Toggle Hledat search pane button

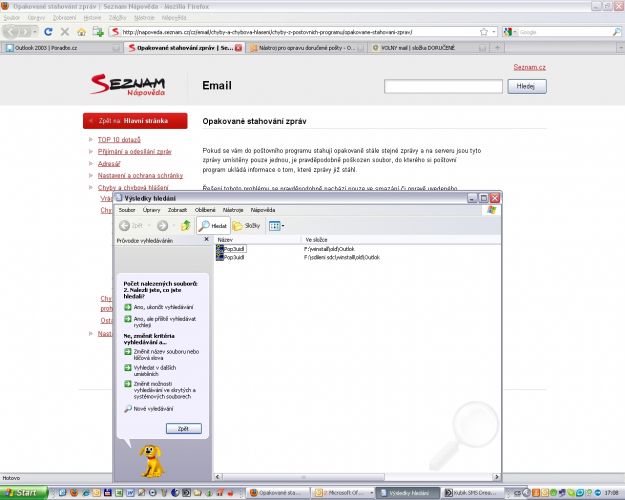pos(213,226)
